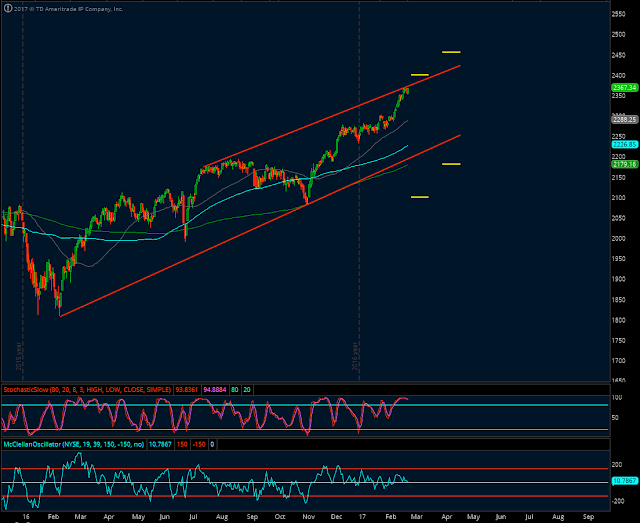
Task: Click the 100 label on stochastic axis
Action: [617, 398]
